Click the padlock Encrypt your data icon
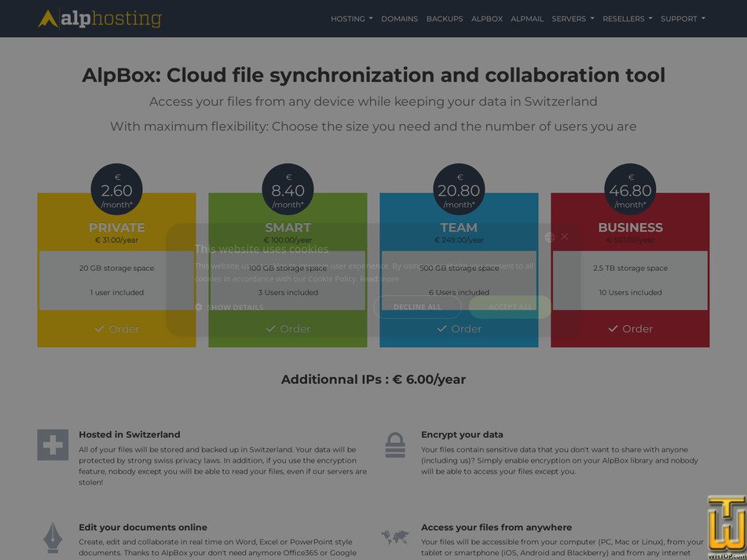Image resolution: width=747 pixels, height=560 pixels. click(x=395, y=445)
